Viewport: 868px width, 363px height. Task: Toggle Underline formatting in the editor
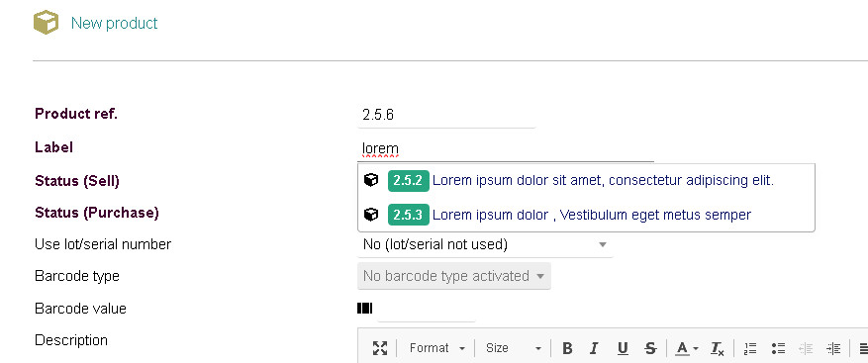623,348
